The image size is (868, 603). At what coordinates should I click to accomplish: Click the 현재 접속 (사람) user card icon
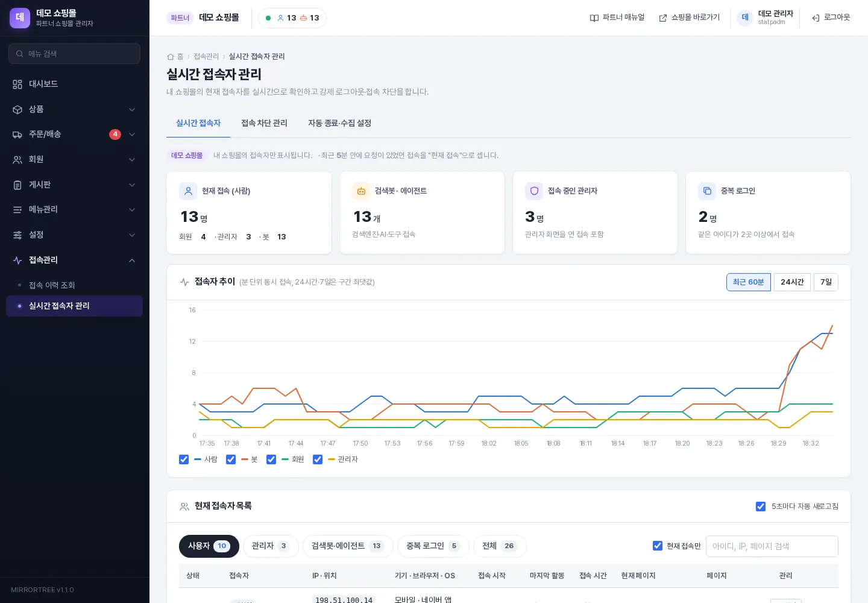click(188, 191)
